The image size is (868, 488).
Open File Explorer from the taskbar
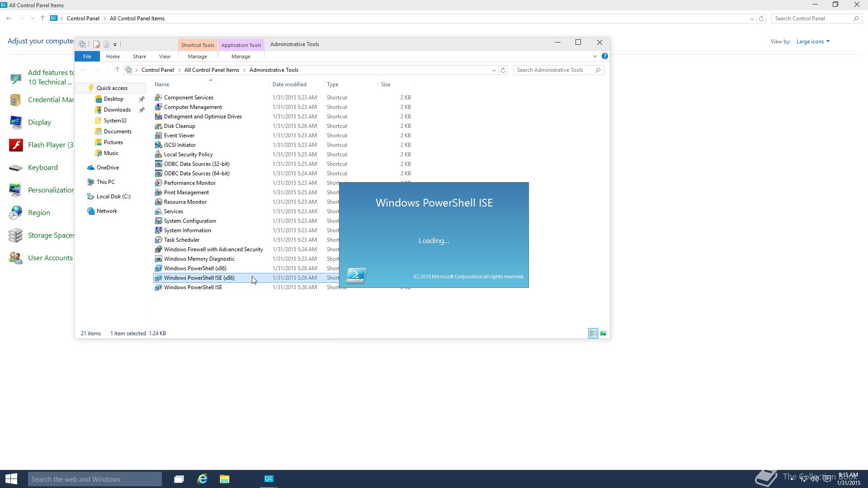coord(225,479)
